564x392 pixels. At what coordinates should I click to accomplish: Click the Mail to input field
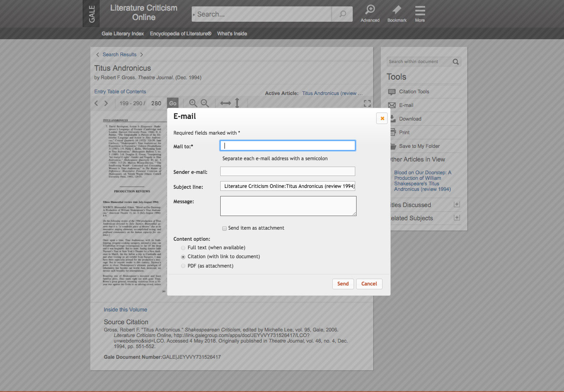(x=288, y=146)
